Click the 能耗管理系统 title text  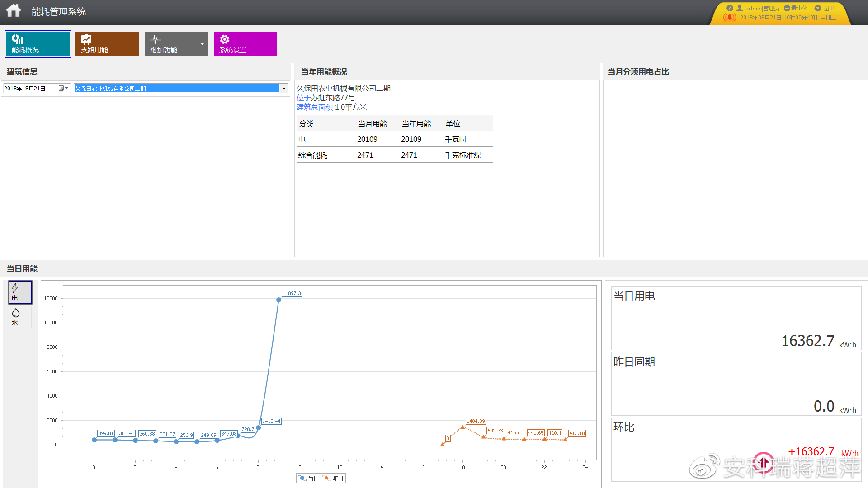(x=59, y=12)
